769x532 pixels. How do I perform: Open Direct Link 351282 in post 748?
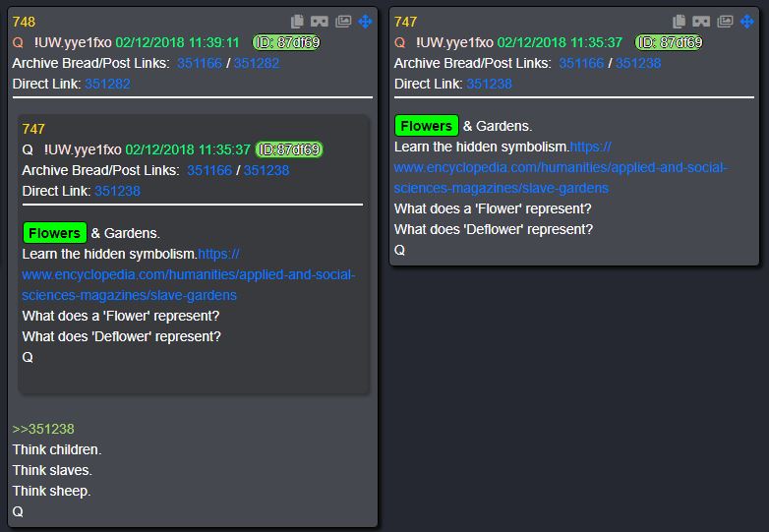click(x=107, y=84)
